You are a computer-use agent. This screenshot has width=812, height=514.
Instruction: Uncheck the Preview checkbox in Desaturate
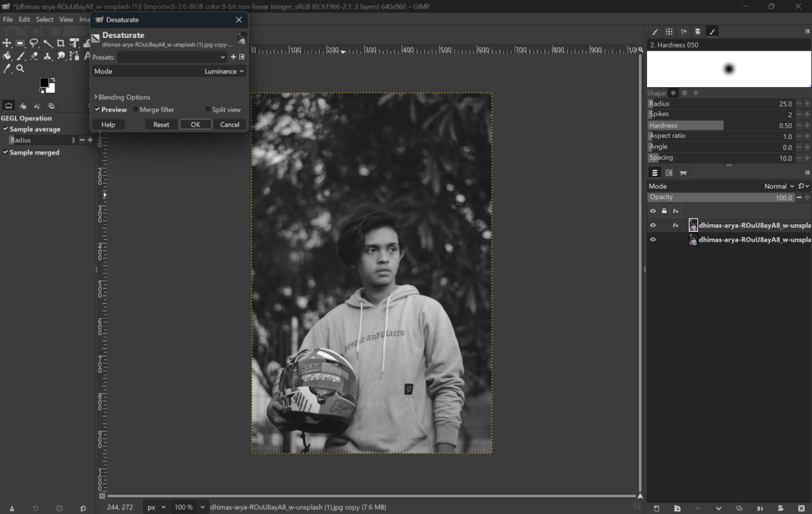97,109
